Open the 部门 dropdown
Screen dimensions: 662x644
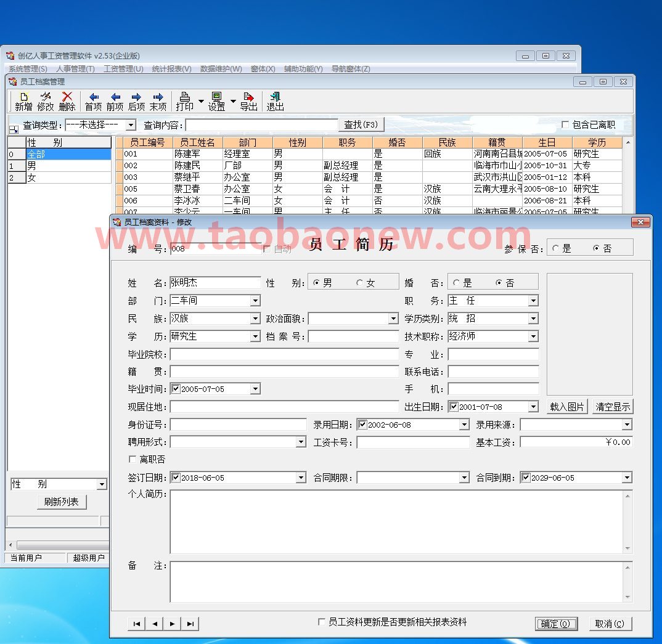[255, 301]
